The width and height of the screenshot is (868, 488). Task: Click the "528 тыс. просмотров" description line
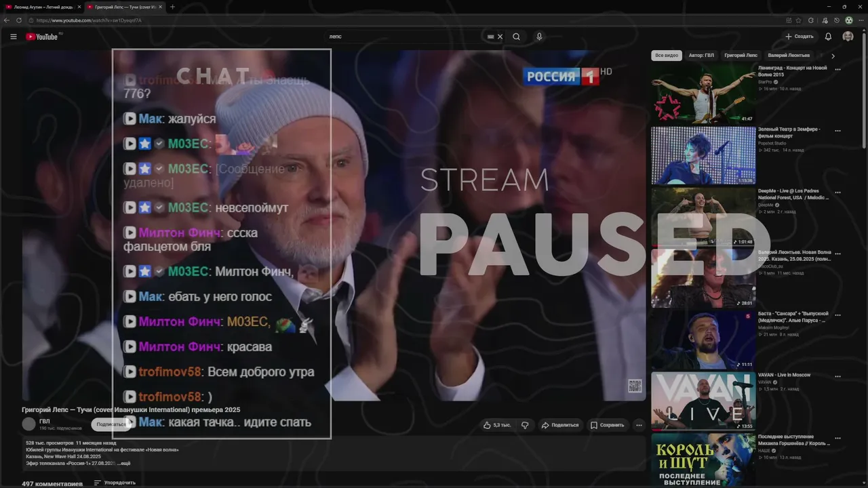pyautogui.click(x=71, y=443)
